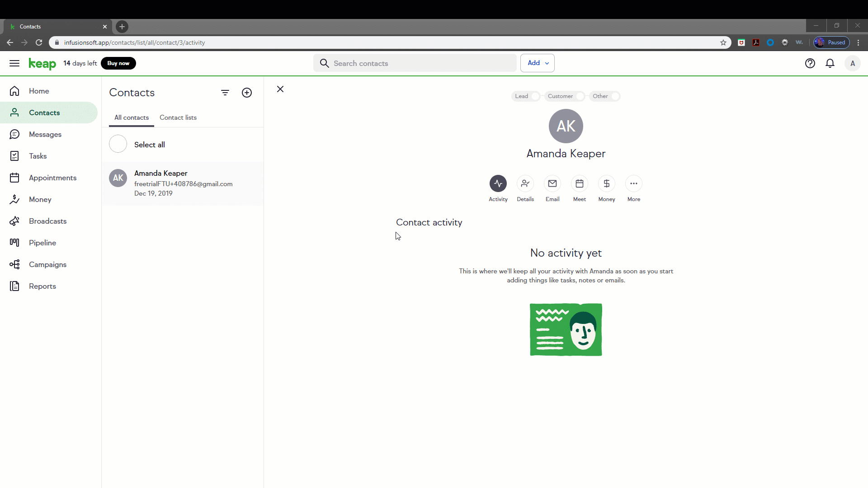868x488 pixels.
Task: Open the contact Activity icon
Action: tap(498, 183)
